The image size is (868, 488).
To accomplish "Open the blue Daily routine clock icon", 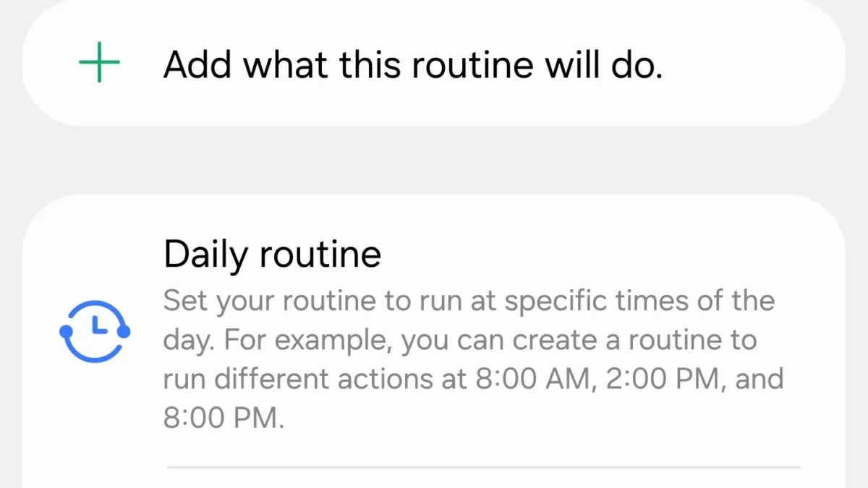I will pyautogui.click(x=94, y=330).
